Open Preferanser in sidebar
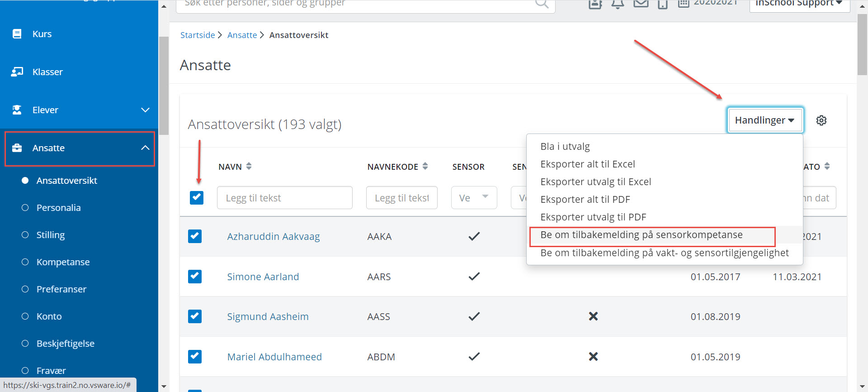868x392 pixels. pyautogui.click(x=61, y=289)
